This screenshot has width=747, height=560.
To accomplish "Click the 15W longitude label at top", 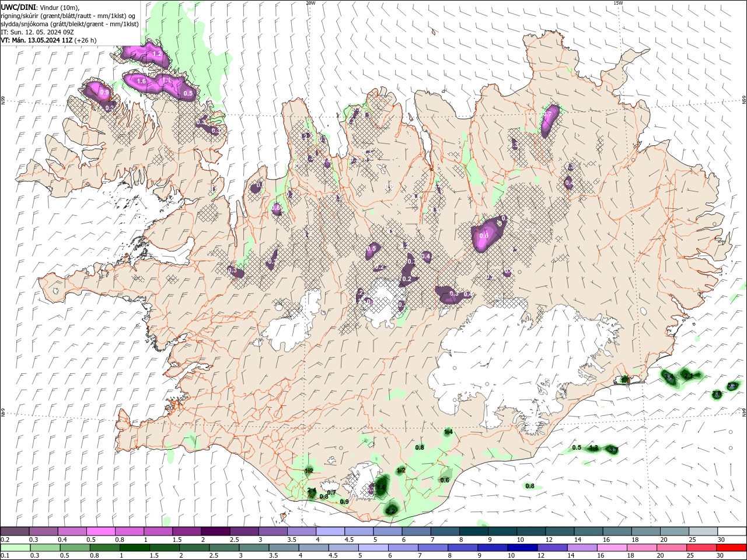I will coord(618,3).
